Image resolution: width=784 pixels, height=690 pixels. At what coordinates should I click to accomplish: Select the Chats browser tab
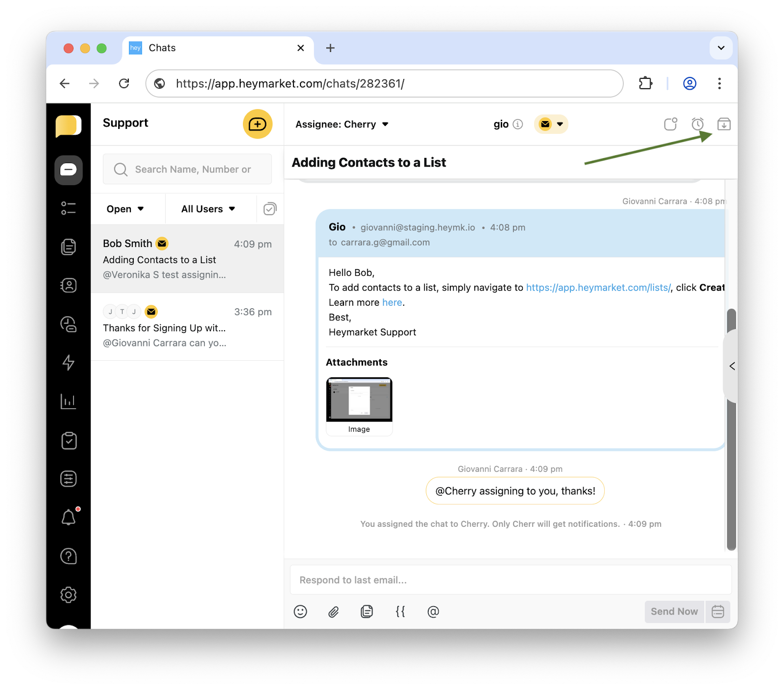pyautogui.click(x=218, y=48)
